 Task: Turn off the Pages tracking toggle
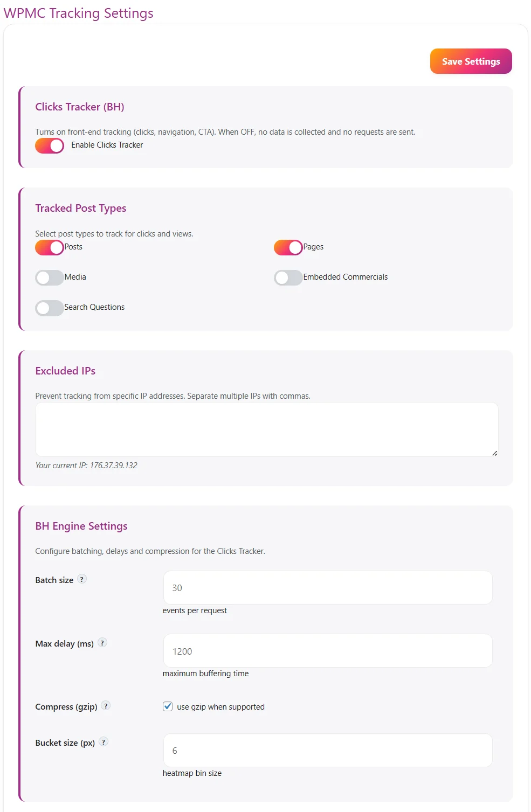click(x=288, y=247)
